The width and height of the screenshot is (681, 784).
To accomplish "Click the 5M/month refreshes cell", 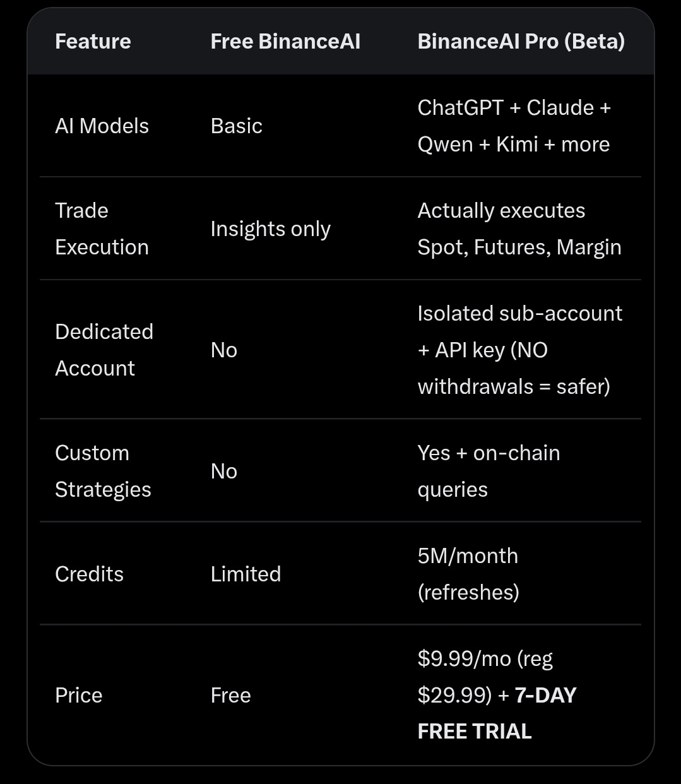I will 468,574.
